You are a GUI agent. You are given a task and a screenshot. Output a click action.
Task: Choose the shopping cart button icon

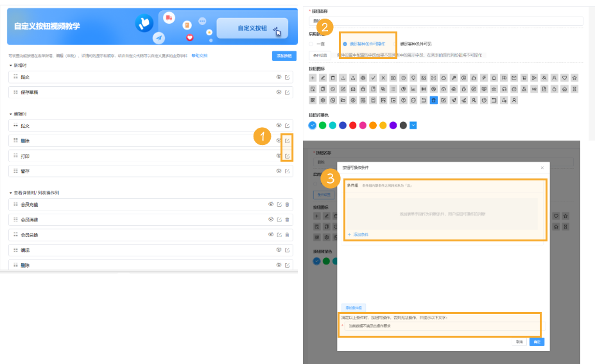(x=524, y=78)
